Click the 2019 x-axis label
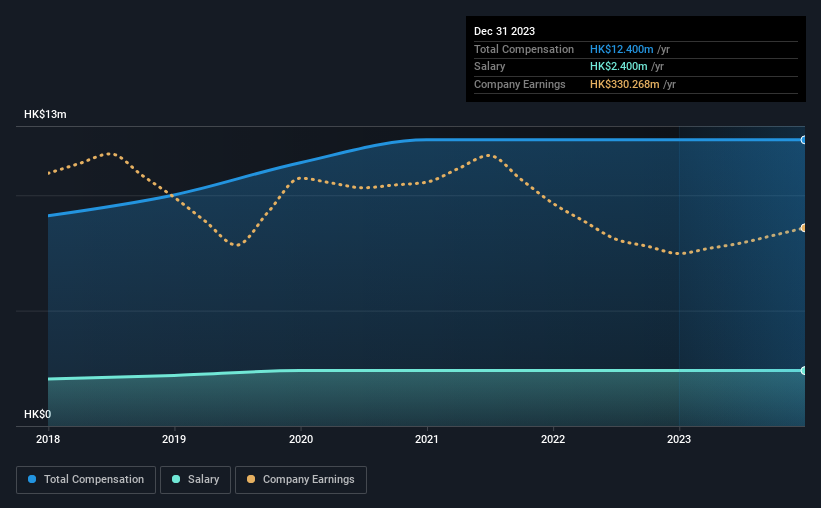This screenshot has height=508, width=821. [x=174, y=439]
